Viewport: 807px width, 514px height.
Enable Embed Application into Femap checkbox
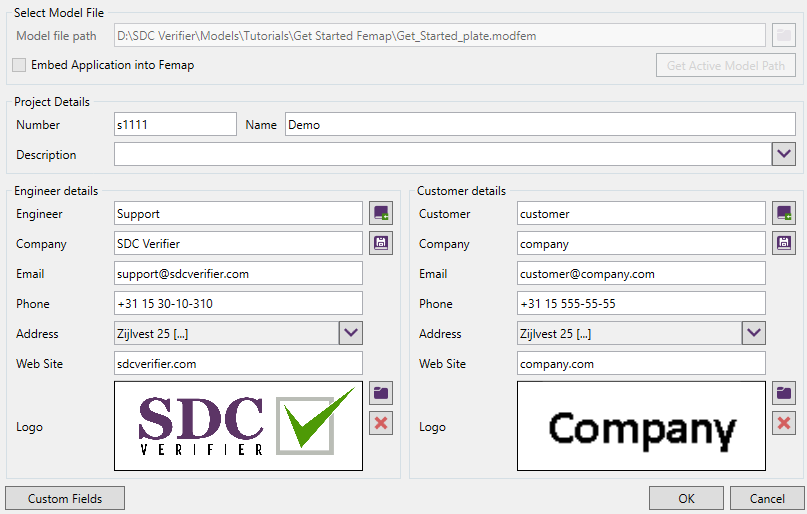(20, 65)
